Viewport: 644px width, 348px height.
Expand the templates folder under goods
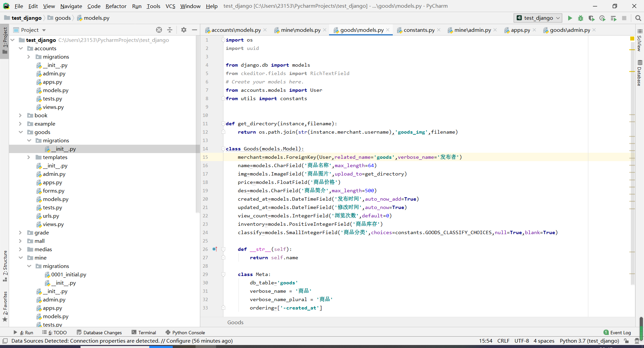click(x=29, y=157)
